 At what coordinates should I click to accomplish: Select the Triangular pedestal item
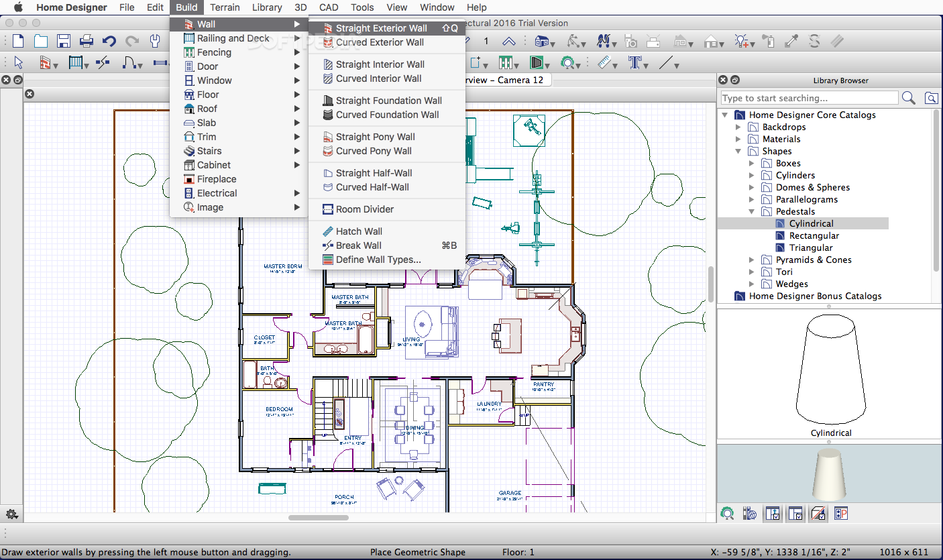coord(811,247)
